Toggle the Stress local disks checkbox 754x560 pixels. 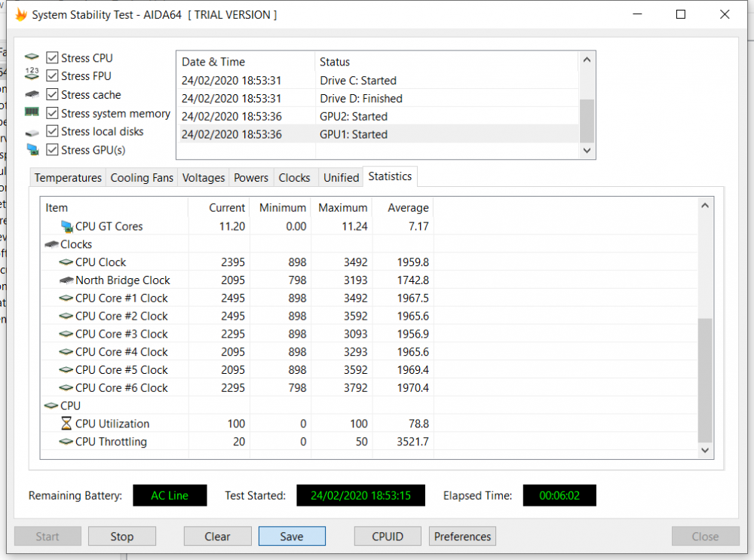coord(52,131)
